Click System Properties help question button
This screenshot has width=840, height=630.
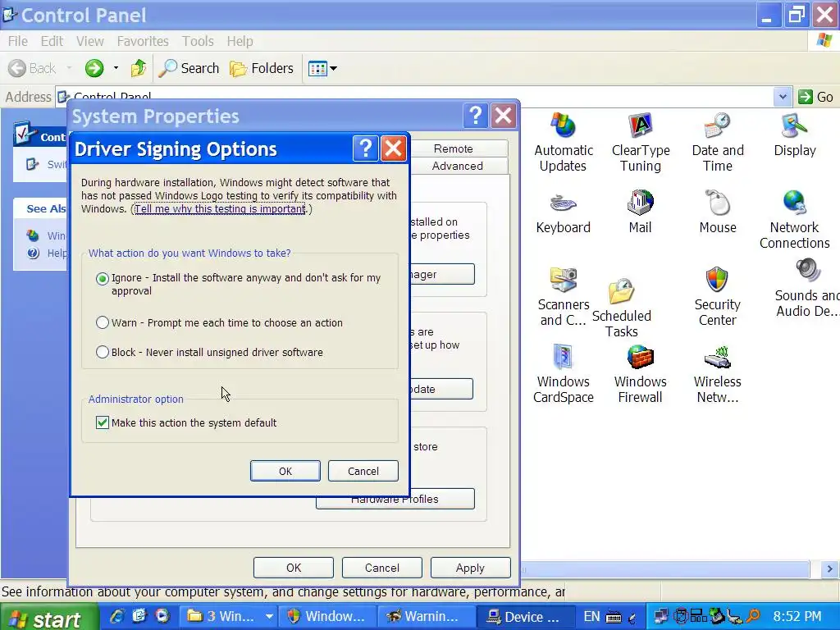tap(475, 116)
